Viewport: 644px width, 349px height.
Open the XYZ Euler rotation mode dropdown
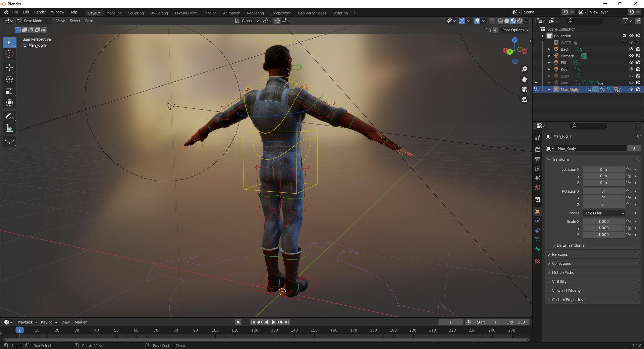click(604, 213)
